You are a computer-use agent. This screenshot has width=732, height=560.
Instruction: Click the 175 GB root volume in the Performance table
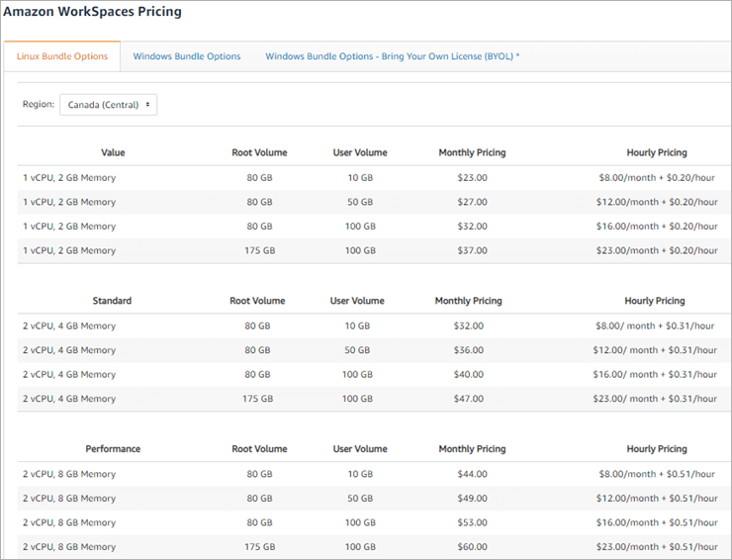260,547
